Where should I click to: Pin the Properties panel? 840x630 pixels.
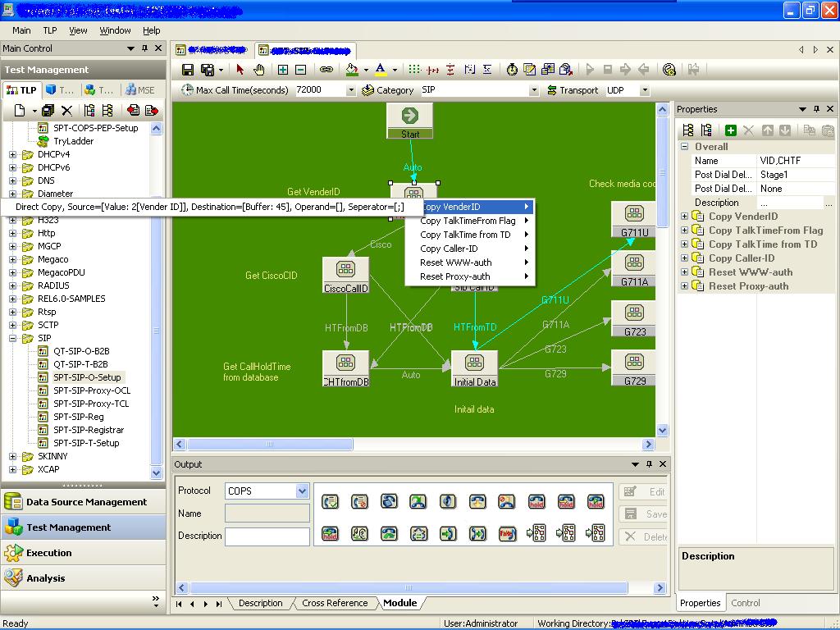coord(816,109)
